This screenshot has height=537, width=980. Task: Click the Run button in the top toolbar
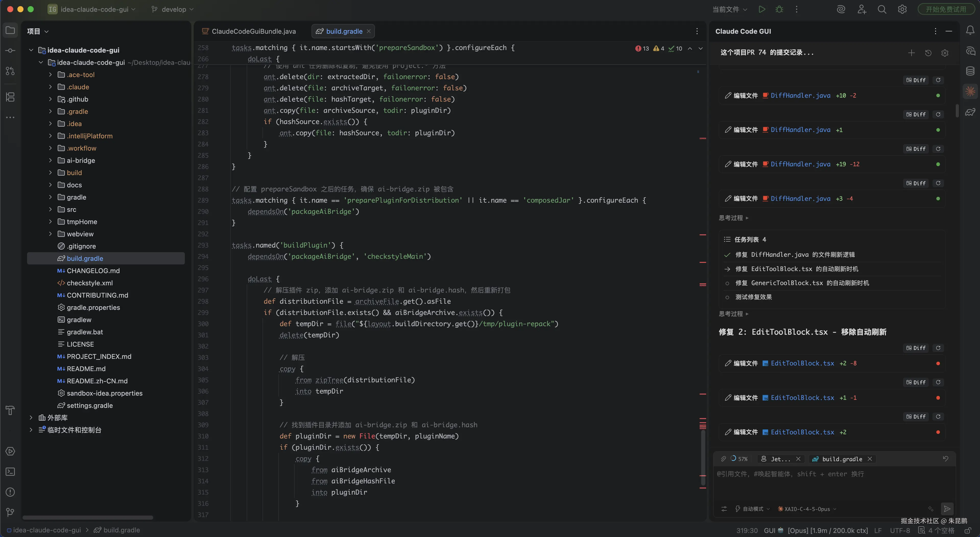(762, 9)
